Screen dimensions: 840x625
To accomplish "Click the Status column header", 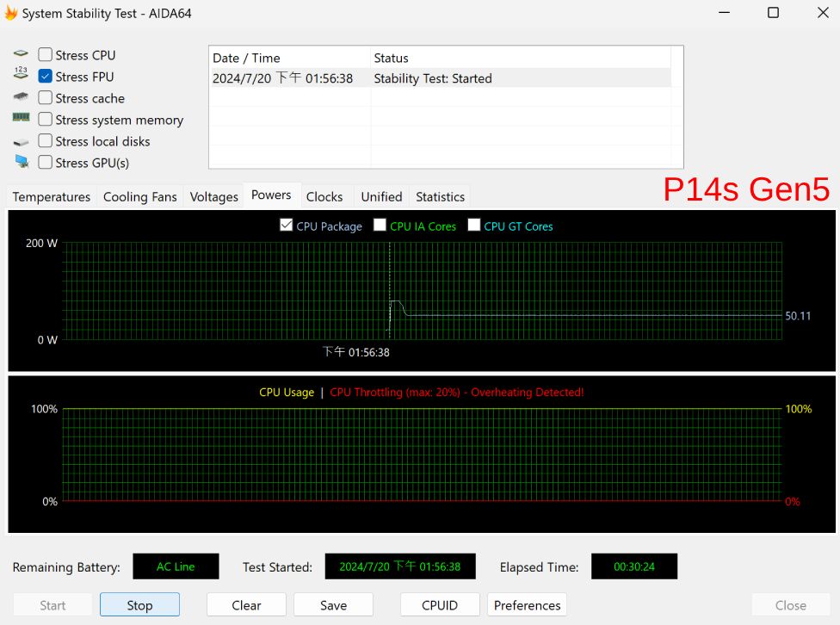I will pos(520,58).
